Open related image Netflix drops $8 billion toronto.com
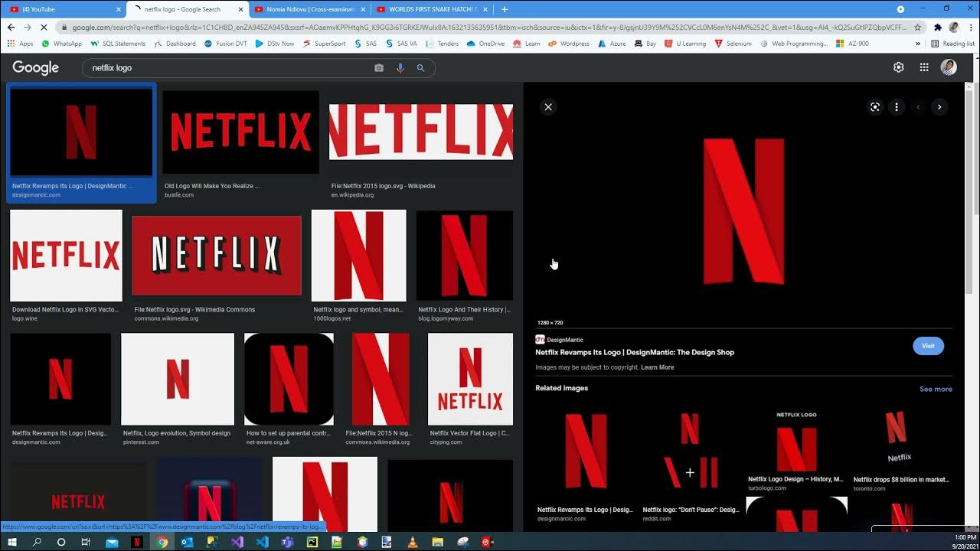980x551 pixels. 901,442
